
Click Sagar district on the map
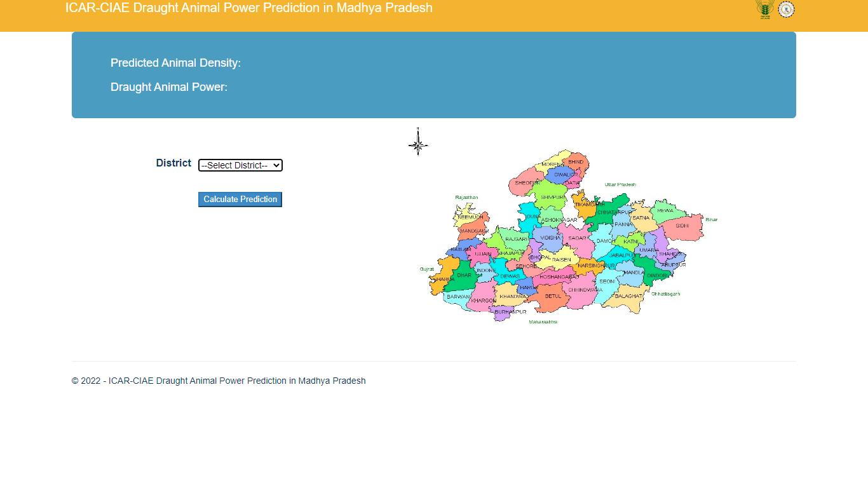tap(577, 239)
